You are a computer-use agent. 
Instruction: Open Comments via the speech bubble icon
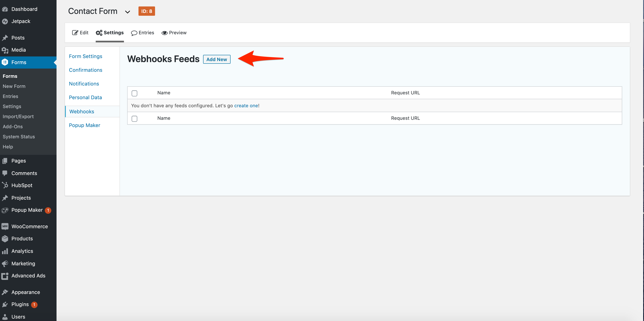(x=5, y=173)
